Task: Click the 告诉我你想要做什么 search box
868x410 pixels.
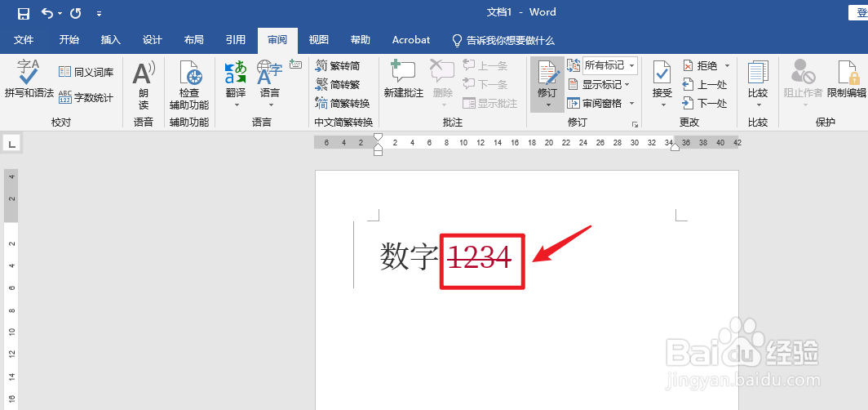Action: [x=504, y=41]
